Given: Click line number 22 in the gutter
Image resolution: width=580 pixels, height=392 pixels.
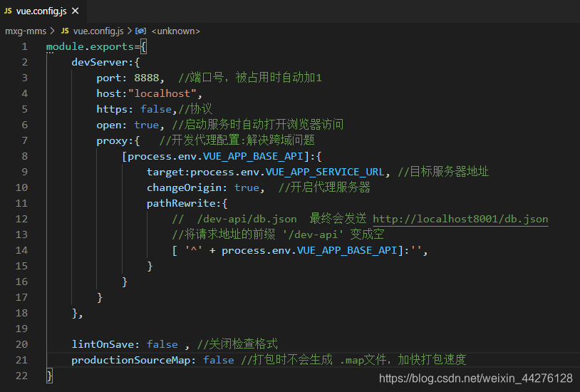Looking at the screenshot, I should 21,376.
